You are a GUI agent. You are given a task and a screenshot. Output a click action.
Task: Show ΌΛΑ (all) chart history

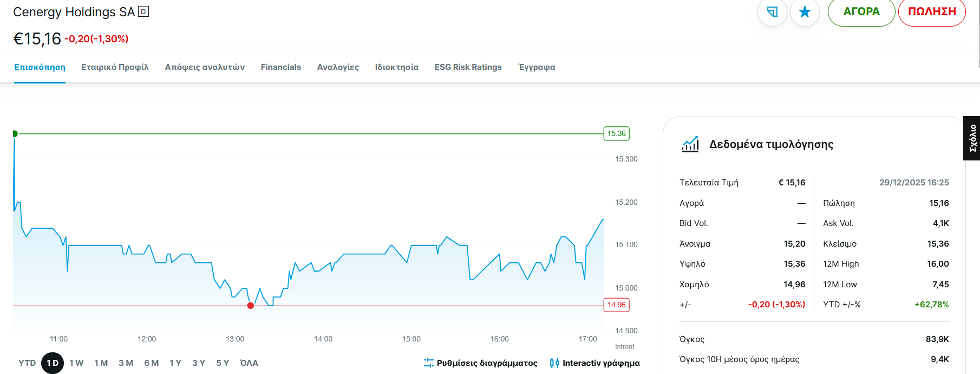point(249,363)
